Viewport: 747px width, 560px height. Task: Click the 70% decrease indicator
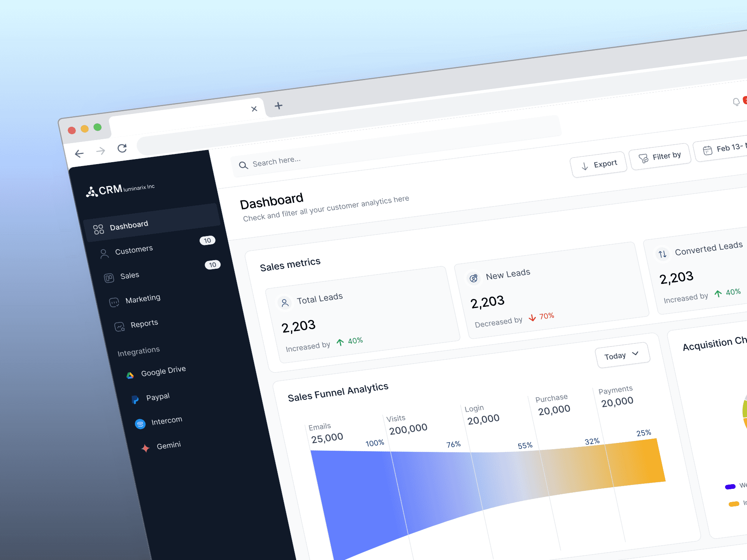coord(541,317)
